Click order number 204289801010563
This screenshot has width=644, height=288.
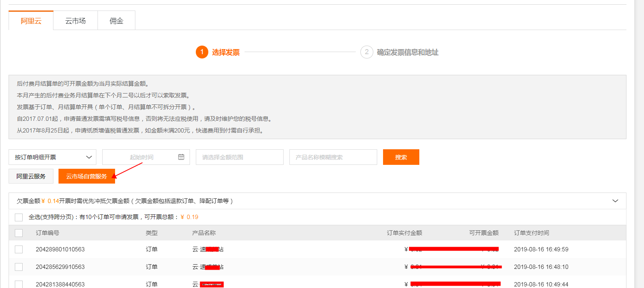(x=60, y=249)
